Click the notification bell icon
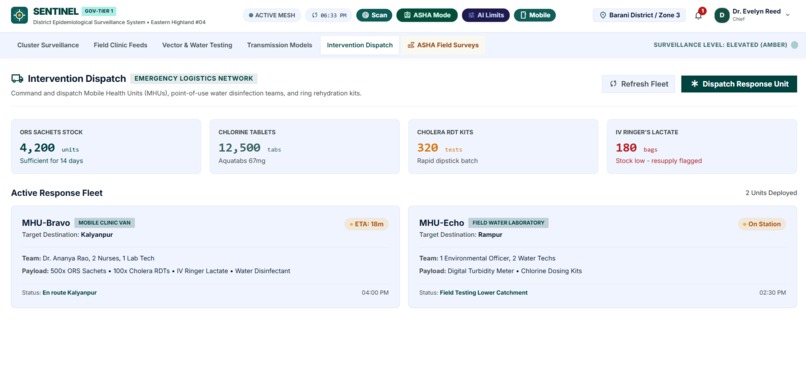Screen dimensions: 806x366 (x=698, y=15)
